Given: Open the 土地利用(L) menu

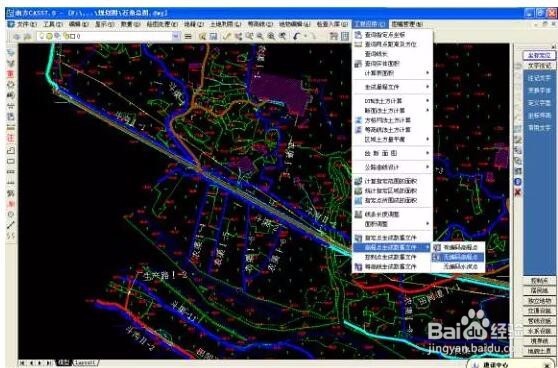Looking at the screenshot, I should tap(225, 24).
